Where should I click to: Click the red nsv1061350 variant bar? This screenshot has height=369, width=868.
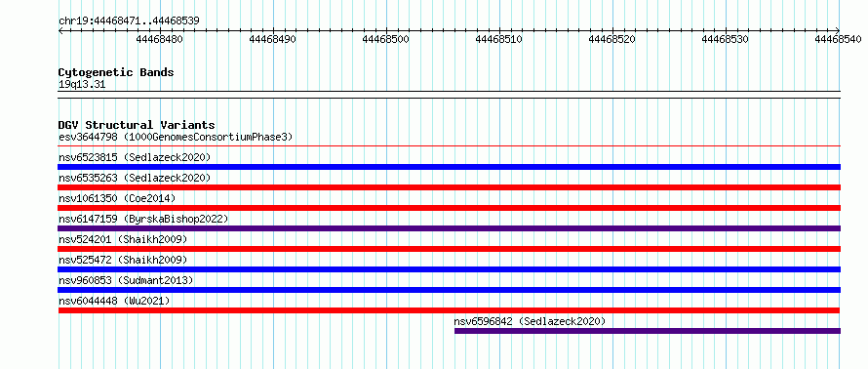click(450, 208)
